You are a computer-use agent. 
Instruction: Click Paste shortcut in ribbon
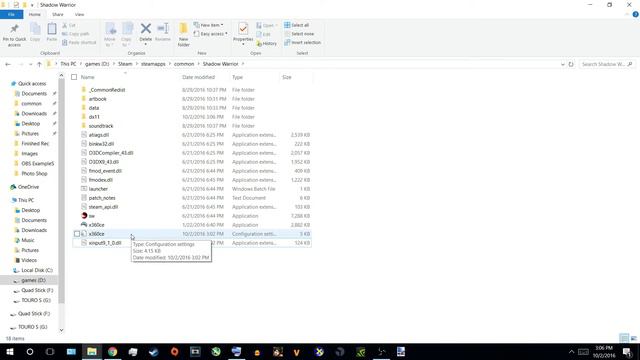coord(79,42)
